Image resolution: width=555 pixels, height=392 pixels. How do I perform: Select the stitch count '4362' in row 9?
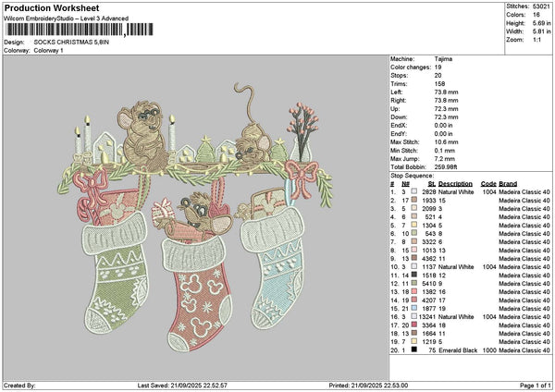tap(428, 259)
